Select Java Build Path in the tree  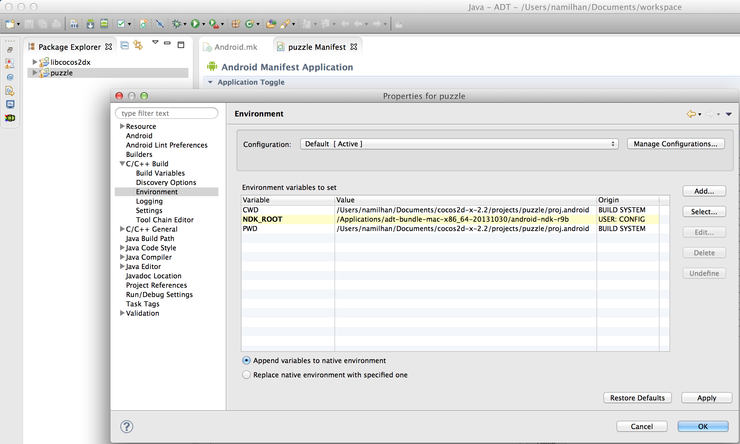[150, 238]
